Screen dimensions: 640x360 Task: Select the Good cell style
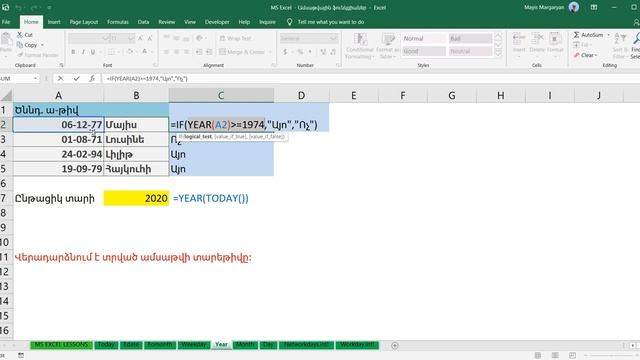[424, 51]
